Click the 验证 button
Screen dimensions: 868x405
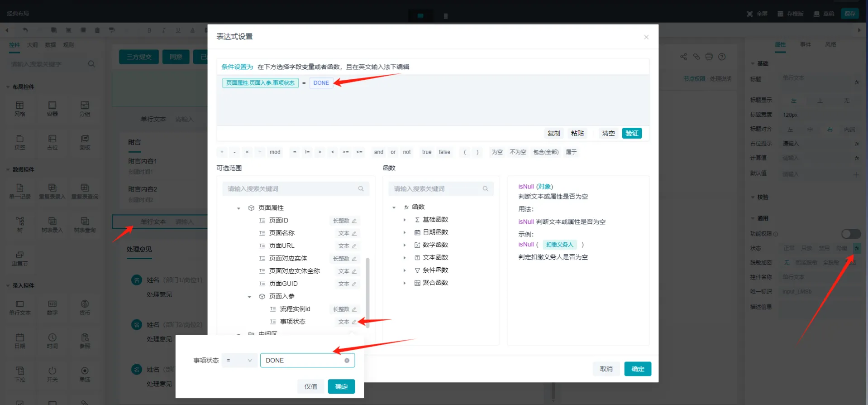click(x=632, y=133)
